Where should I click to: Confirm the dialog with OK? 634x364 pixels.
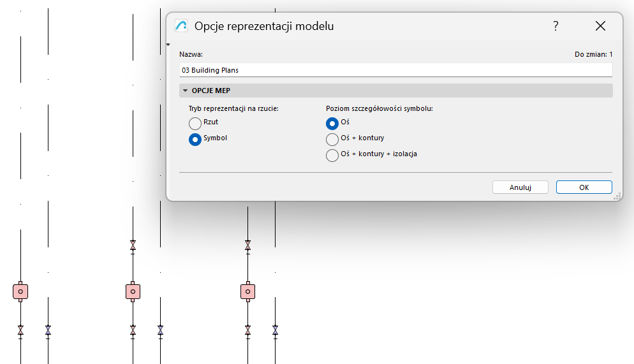point(584,187)
